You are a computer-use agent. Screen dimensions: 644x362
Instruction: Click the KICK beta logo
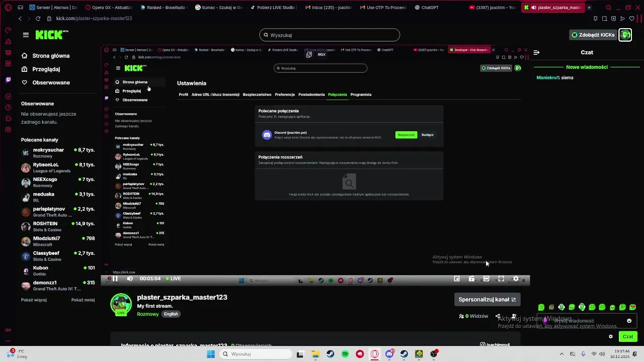52,35
